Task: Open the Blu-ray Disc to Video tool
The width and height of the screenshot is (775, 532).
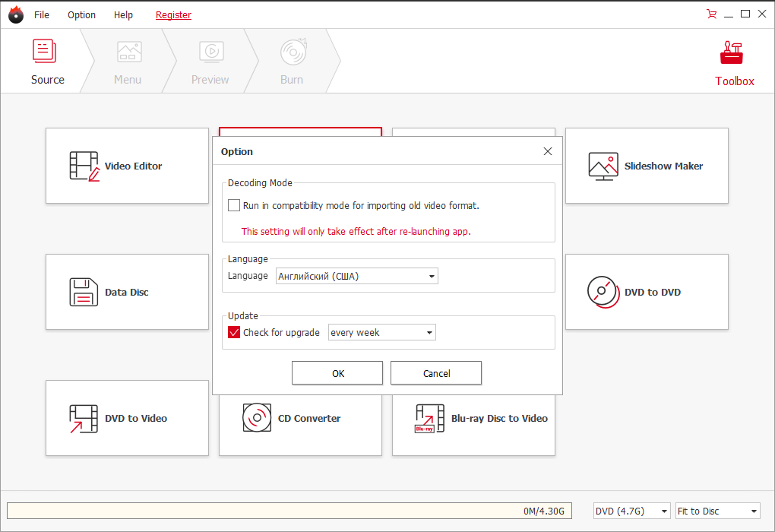Action: point(473,418)
